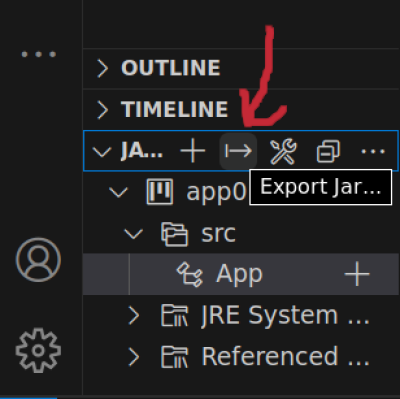Viewport: 400px width, 399px height.
Task: Open the Java Projects more actions ellipsis
Action: [x=373, y=151]
